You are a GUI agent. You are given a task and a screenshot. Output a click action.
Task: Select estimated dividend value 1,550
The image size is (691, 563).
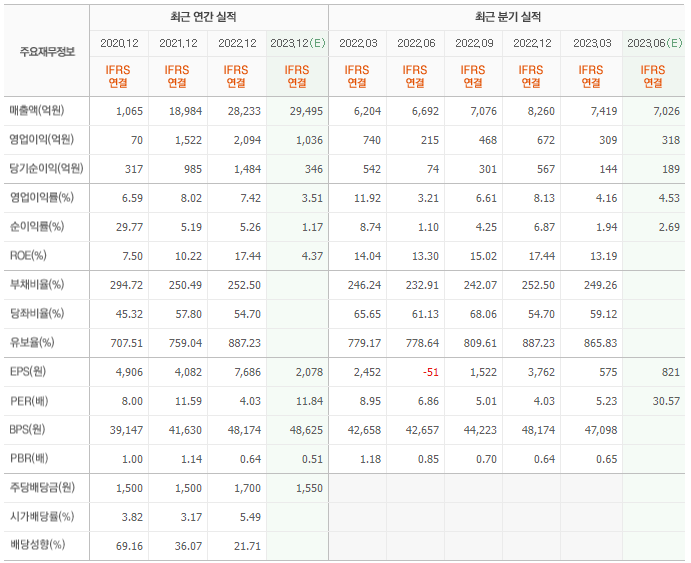[309, 488]
